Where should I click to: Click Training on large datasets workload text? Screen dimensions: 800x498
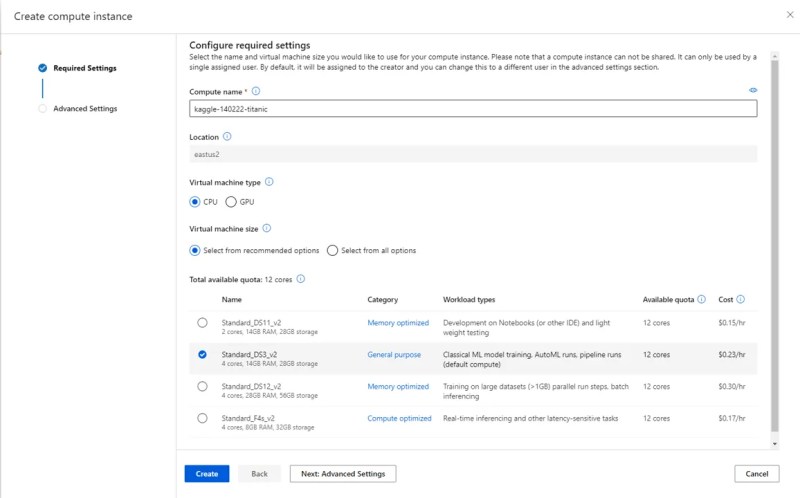(536, 391)
